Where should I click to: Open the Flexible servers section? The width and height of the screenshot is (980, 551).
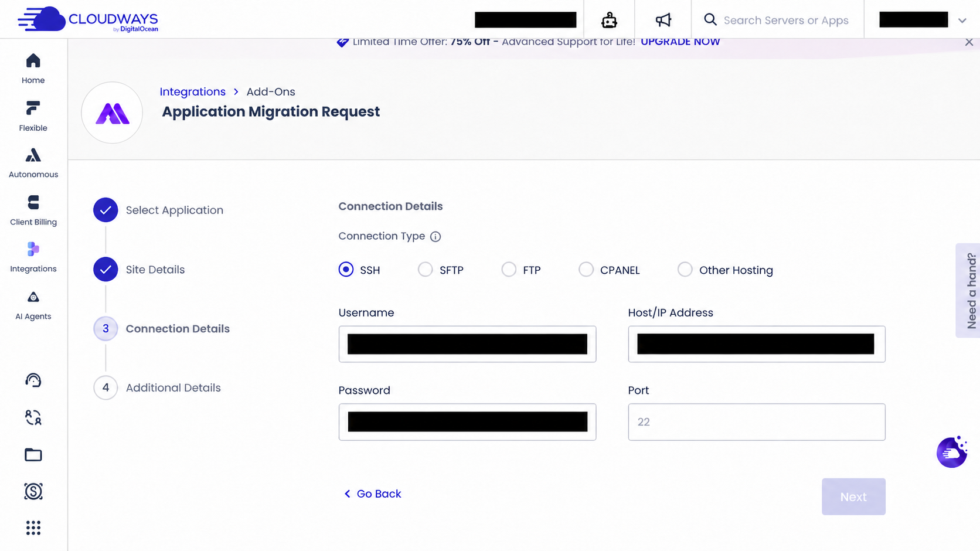point(33,116)
